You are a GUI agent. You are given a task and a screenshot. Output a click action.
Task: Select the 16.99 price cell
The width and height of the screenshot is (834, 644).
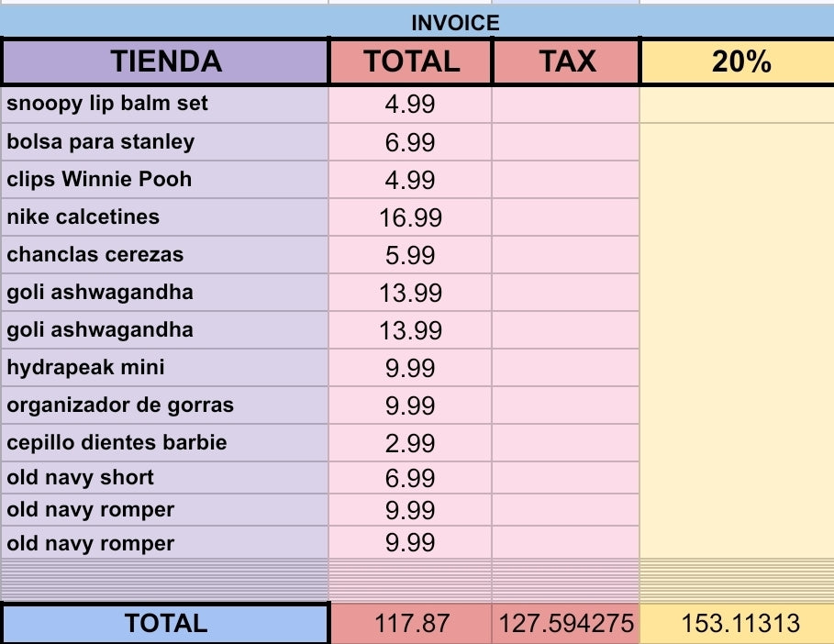pyautogui.click(x=410, y=217)
